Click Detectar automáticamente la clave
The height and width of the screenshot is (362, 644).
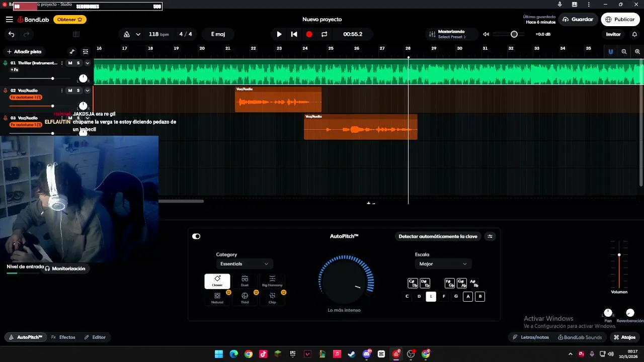(438, 236)
